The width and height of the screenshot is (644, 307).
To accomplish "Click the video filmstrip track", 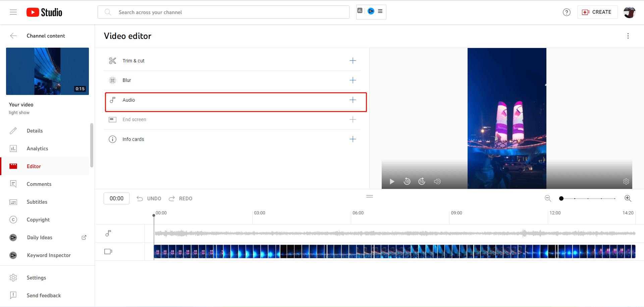I will (394, 251).
